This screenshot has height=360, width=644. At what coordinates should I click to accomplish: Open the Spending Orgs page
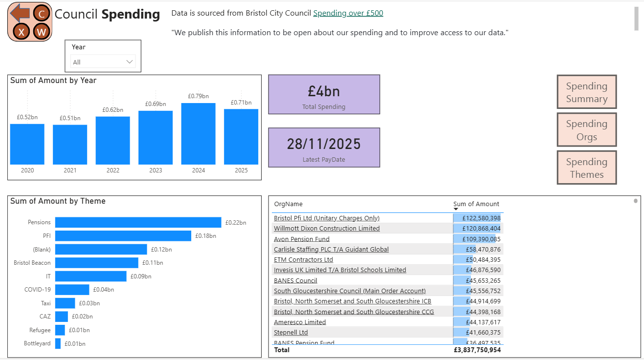click(x=586, y=130)
